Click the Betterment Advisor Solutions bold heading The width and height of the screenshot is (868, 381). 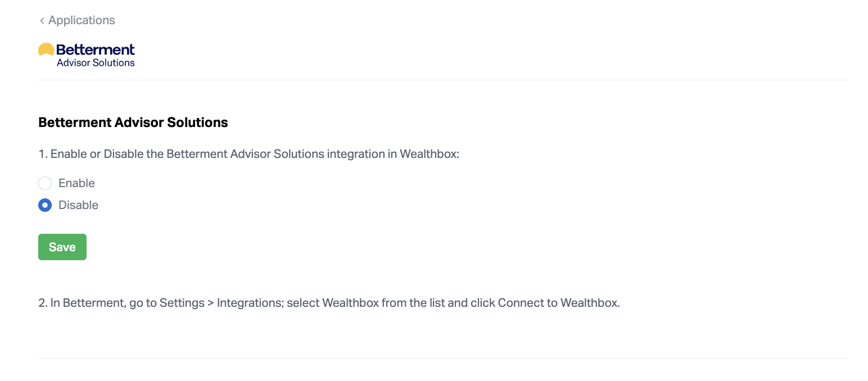[133, 123]
